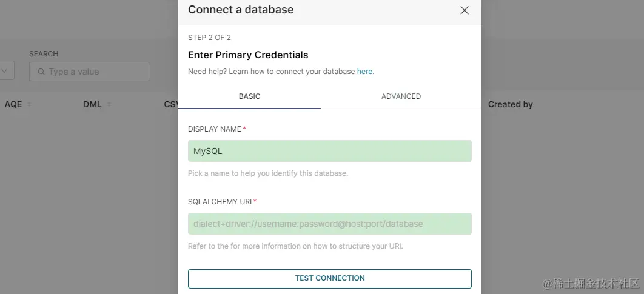Screen dimensions: 644x294
Task: Select the Created by column header
Action: [x=510, y=104]
